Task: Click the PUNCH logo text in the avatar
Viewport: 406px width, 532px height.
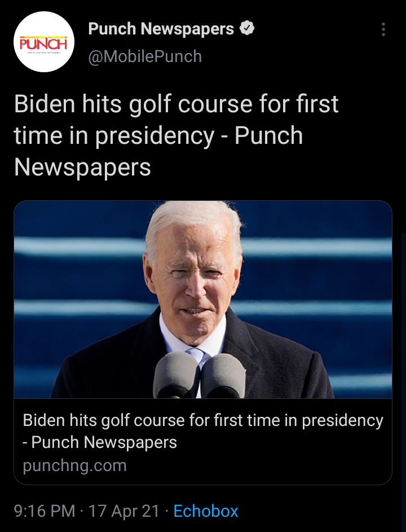Action: [43, 44]
